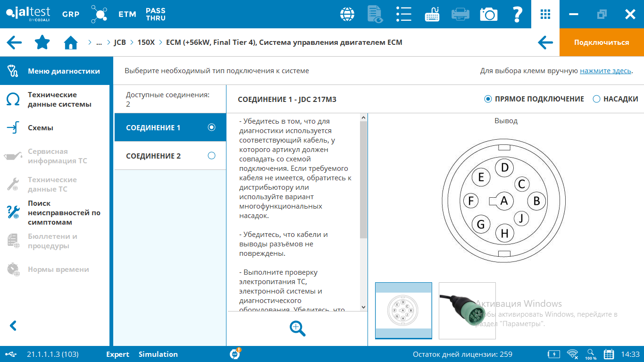Click the instructions vertical scrollbar thumb
Image resolution: width=644 pixels, height=362 pixels.
coord(363,179)
